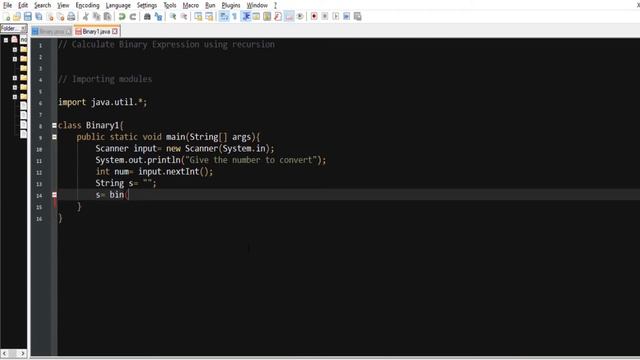
Task: Open the Tools menu
Action: (x=170, y=5)
